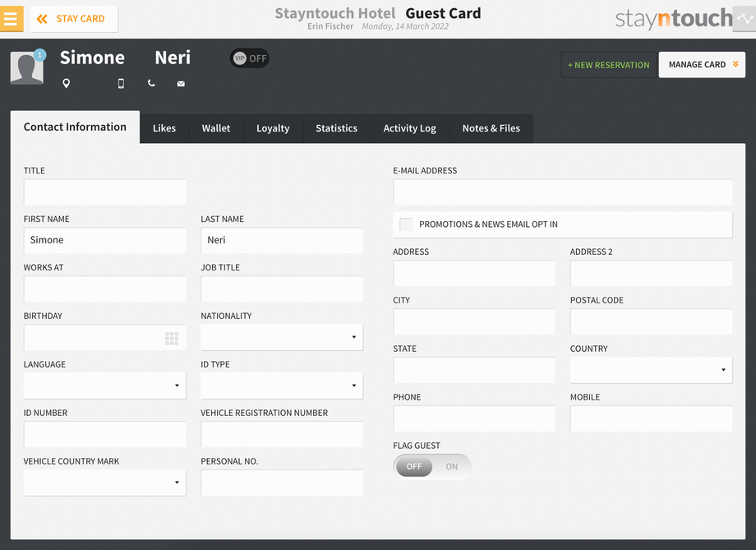
Task: Click the Mobile input field
Action: pos(651,418)
